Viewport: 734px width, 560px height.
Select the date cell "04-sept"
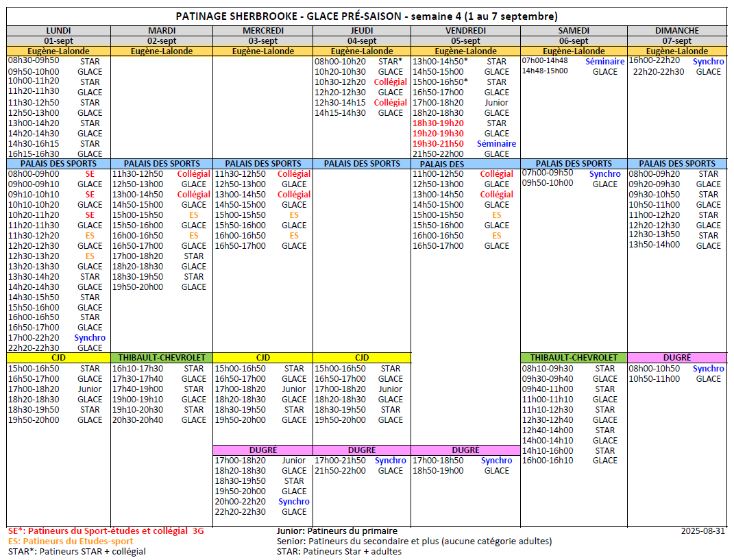tap(362, 40)
